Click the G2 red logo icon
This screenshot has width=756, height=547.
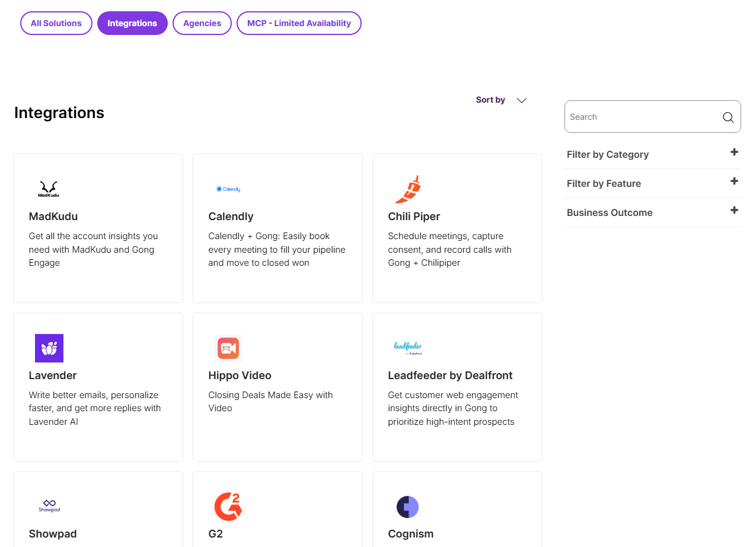pos(228,507)
